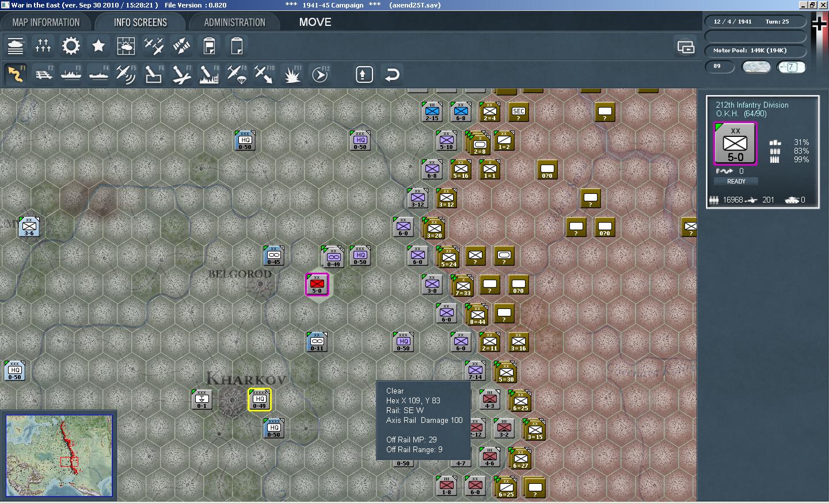The width and height of the screenshot is (829, 504).
Task: Open the air doctrine planes icon
Action: (154, 45)
